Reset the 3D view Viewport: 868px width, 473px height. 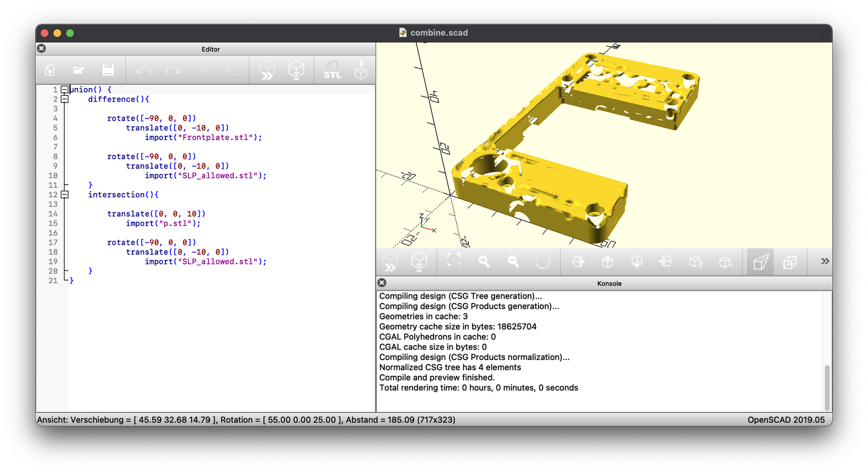click(542, 262)
